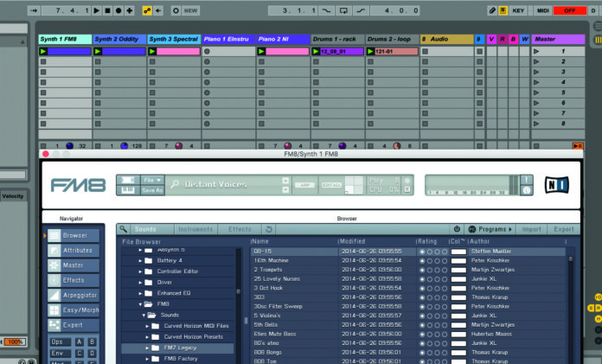Select the Piano 1 Einstru track header
Viewport: 602px width, 364px height.
point(229,39)
